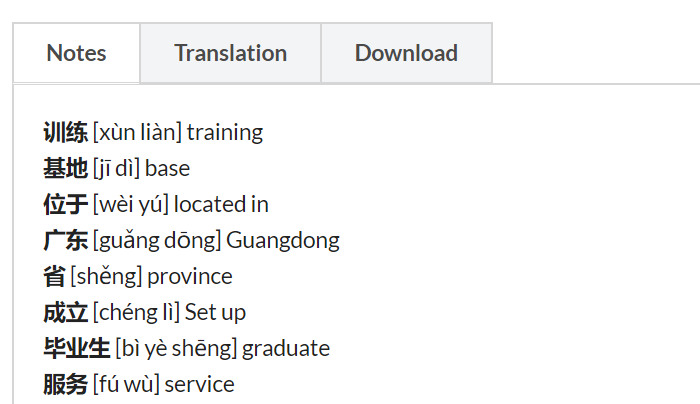The image size is (700, 404).
Task: Click the pinyin [guǎng dōng]
Action: tap(157, 240)
